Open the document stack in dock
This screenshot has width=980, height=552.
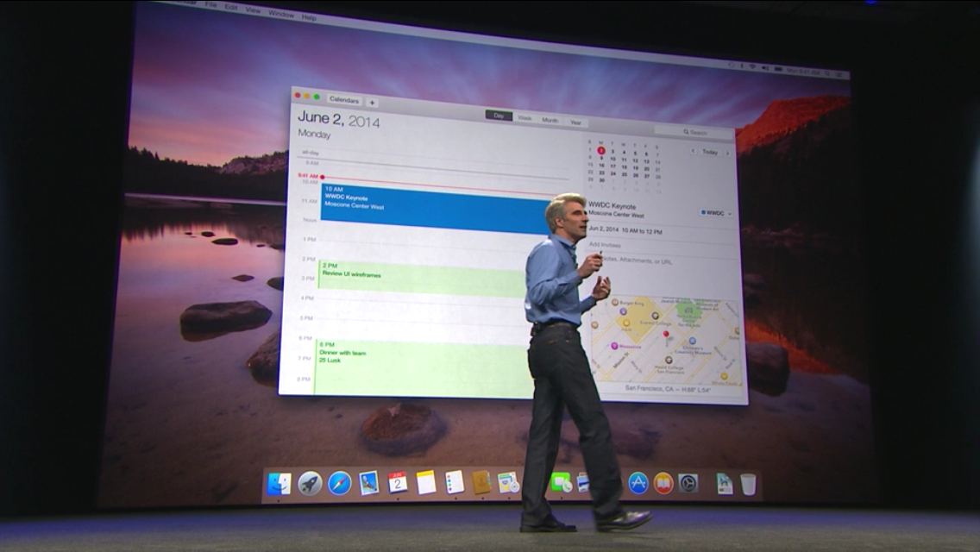[x=725, y=484]
